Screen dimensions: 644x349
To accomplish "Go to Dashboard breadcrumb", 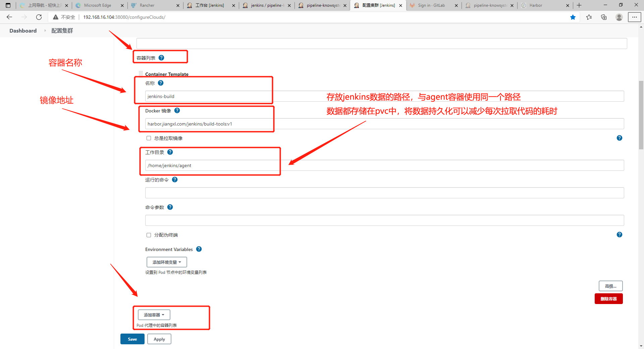I will pos(23,31).
